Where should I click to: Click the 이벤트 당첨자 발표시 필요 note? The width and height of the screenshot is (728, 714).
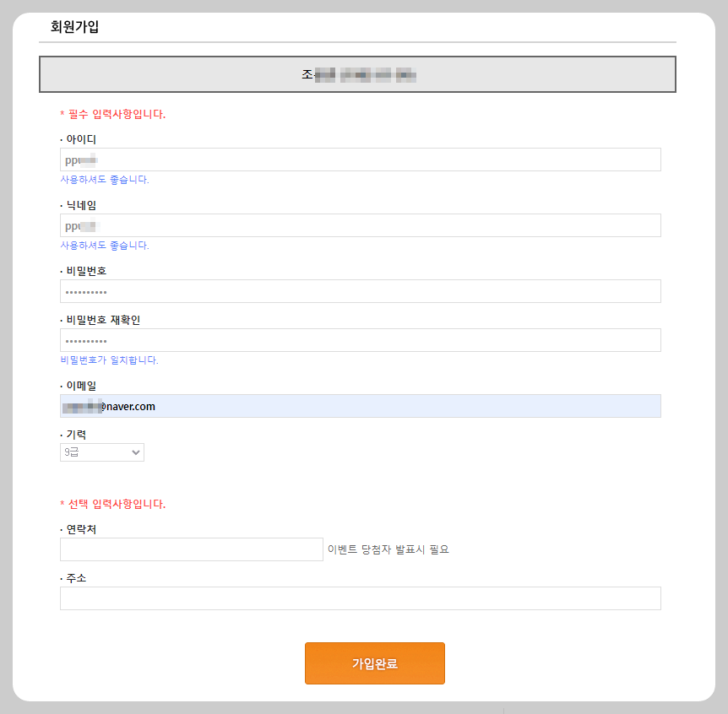click(x=388, y=549)
